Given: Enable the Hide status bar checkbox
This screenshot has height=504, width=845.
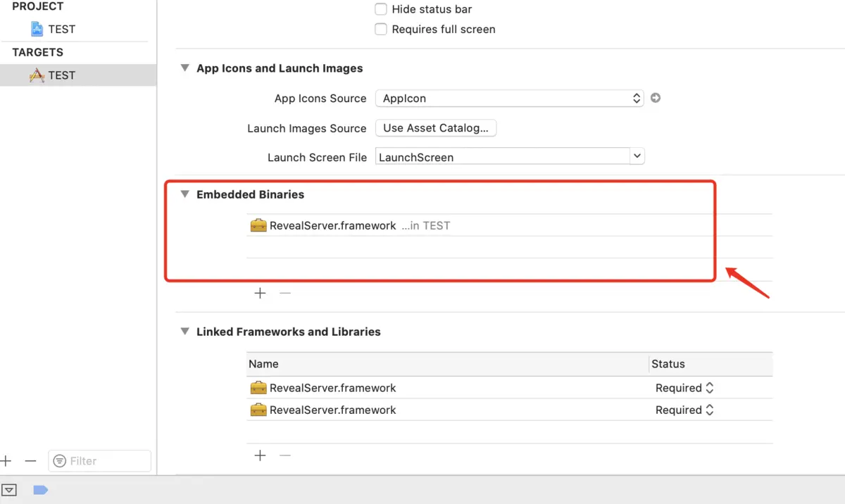Looking at the screenshot, I should [381, 9].
